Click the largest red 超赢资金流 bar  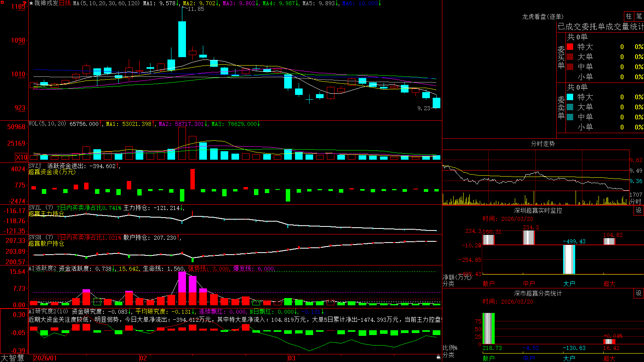click(x=192, y=179)
